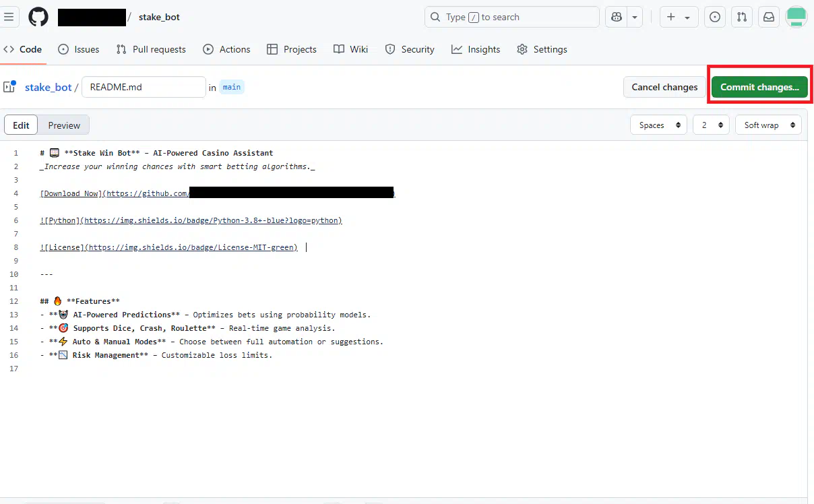
Task: Click the Auto & Manual Modes line
Action: pyautogui.click(x=212, y=342)
